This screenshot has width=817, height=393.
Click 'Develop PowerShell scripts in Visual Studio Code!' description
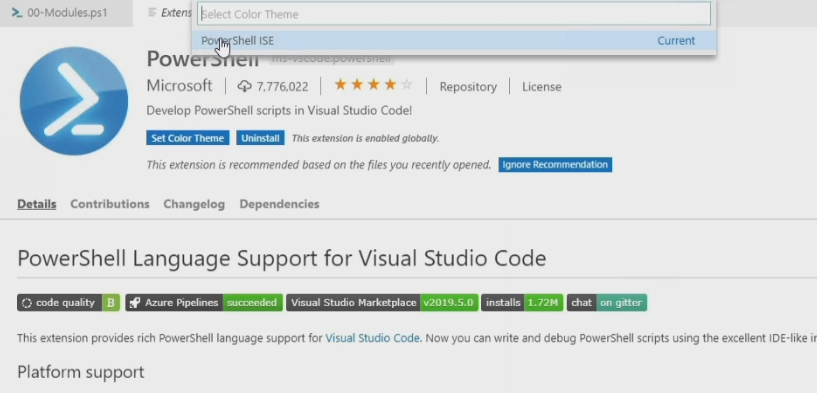click(279, 110)
